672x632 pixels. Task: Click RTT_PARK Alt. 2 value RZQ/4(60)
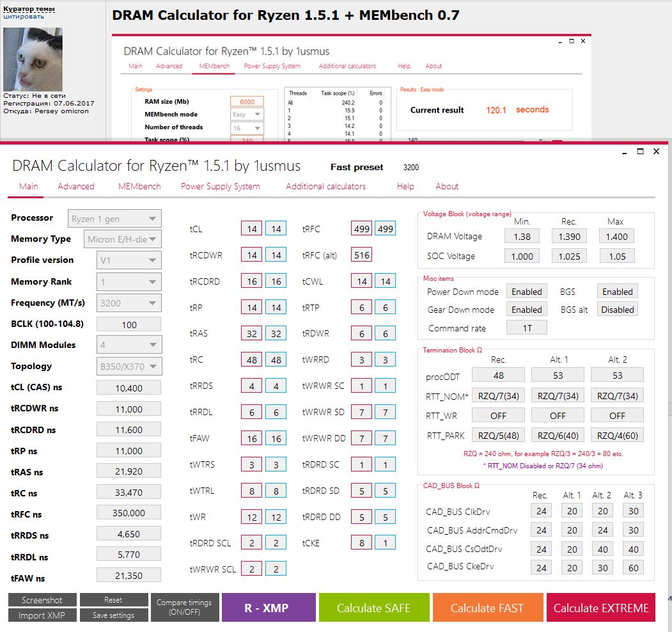pos(617,435)
